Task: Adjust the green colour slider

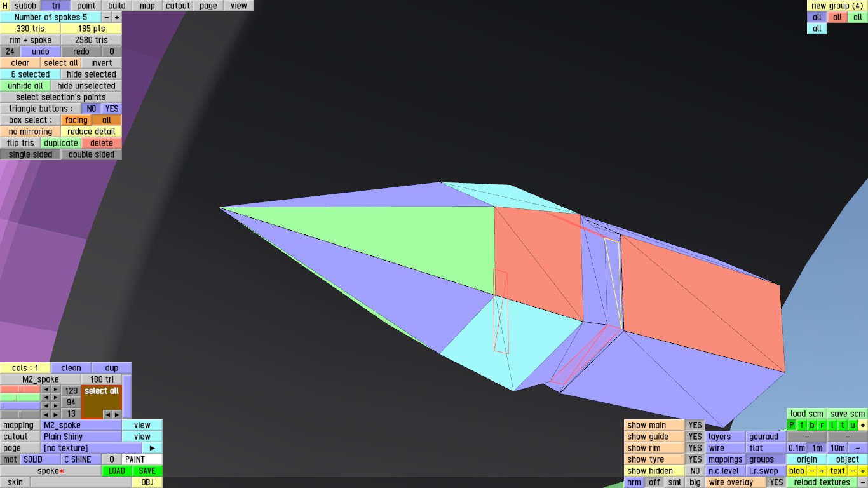Action: [20, 398]
